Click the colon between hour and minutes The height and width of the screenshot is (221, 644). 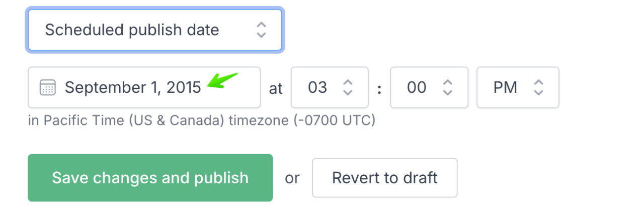pos(379,89)
